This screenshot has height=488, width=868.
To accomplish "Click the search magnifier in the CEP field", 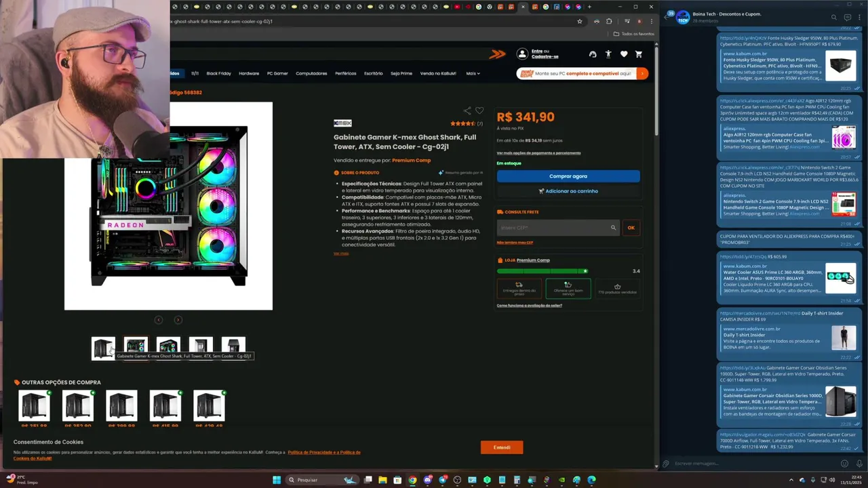I will tap(613, 228).
